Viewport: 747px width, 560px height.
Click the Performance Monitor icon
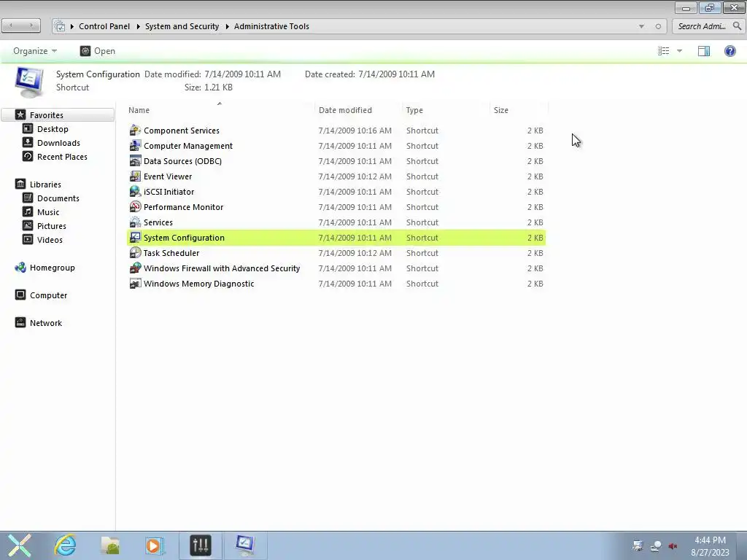point(135,206)
